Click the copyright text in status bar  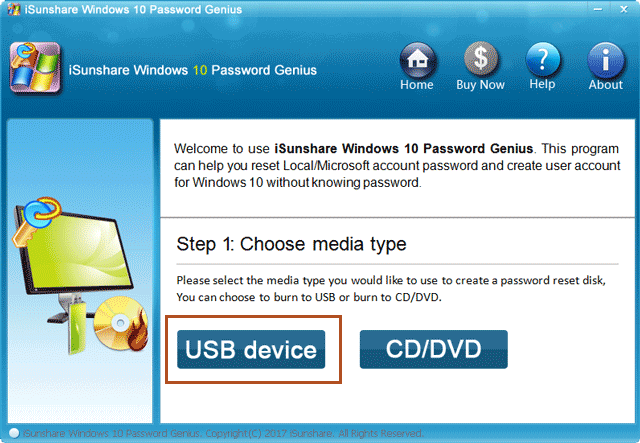click(223, 433)
